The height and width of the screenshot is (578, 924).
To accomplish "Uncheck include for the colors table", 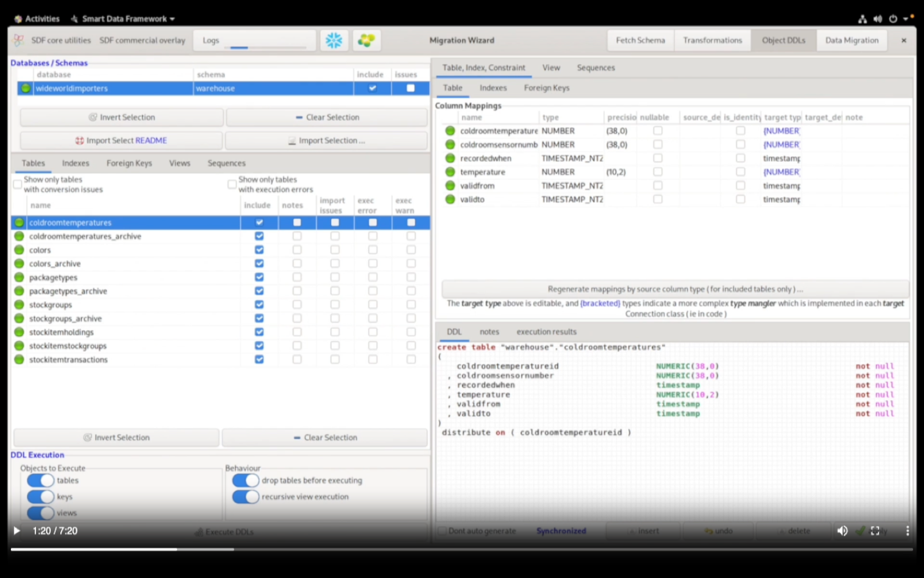I will (x=259, y=250).
